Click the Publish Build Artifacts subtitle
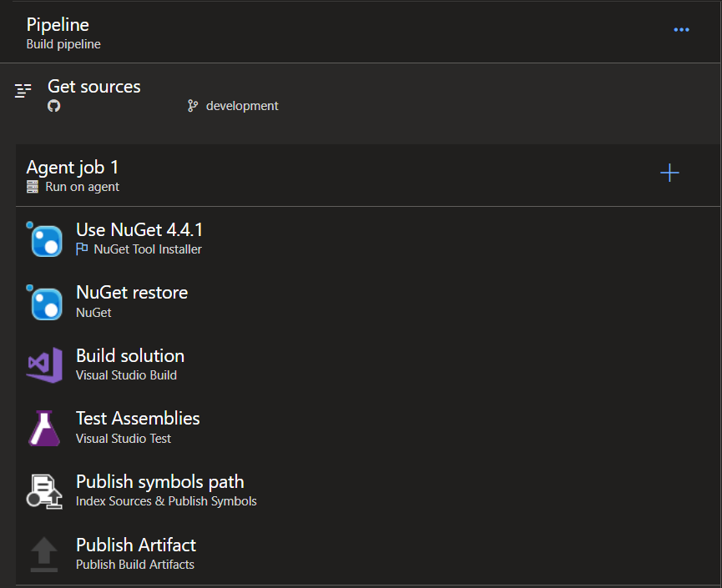 (135, 565)
